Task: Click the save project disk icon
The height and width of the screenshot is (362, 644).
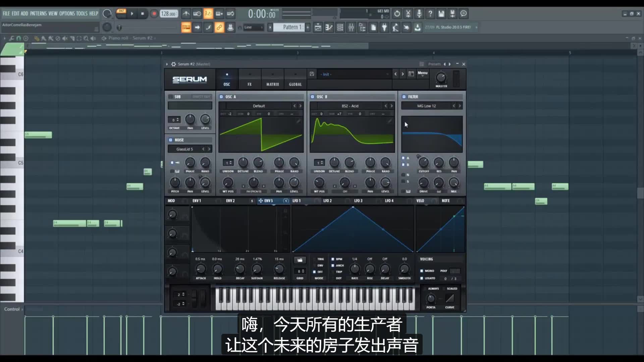Action: tap(441, 14)
